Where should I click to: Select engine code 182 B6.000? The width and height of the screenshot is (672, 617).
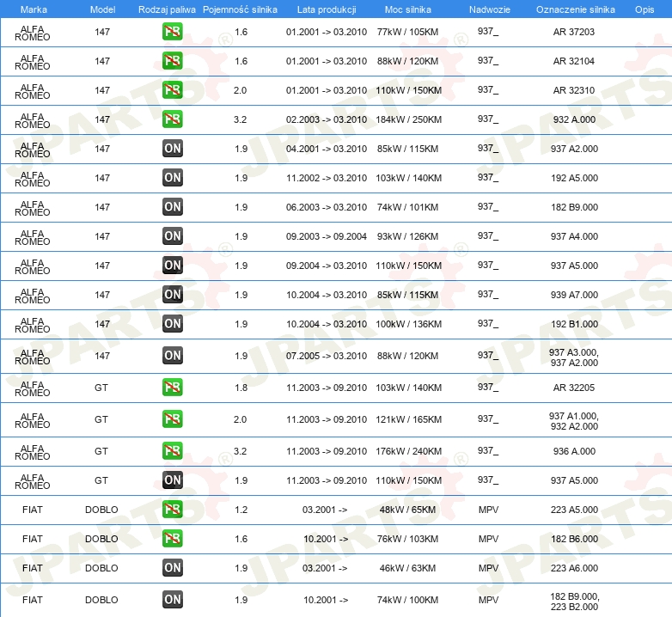pyautogui.click(x=574, y=539)
